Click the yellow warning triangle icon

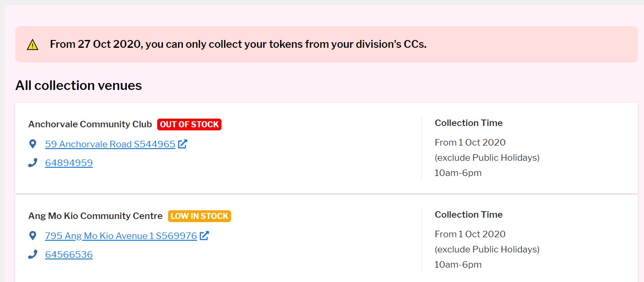tap(33, 45)
